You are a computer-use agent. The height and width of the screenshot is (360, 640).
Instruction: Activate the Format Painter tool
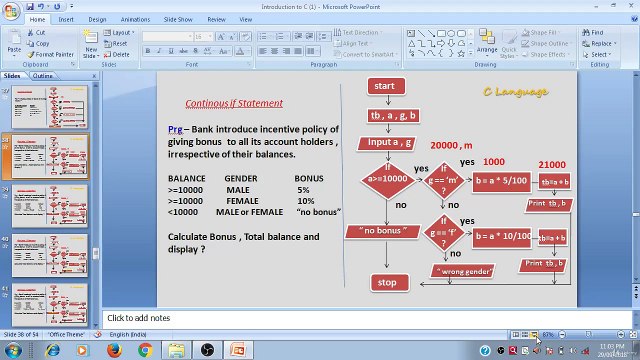click(x=50, y=54)
